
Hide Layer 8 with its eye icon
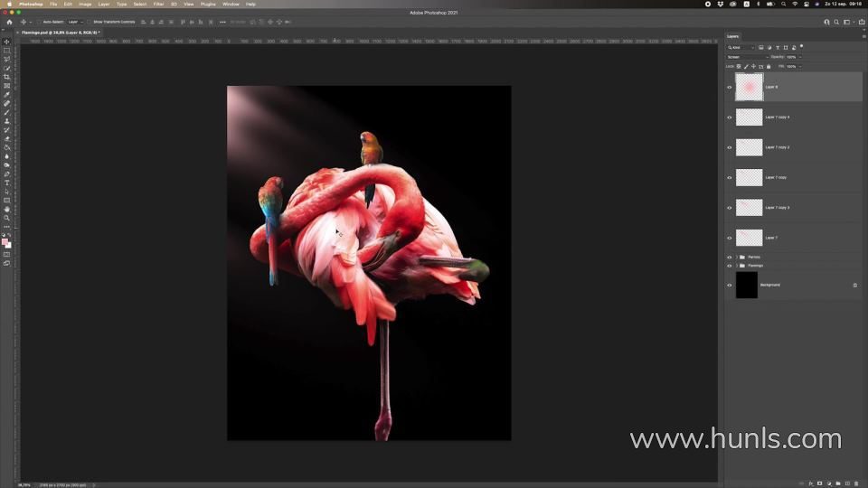click(730, 87)
